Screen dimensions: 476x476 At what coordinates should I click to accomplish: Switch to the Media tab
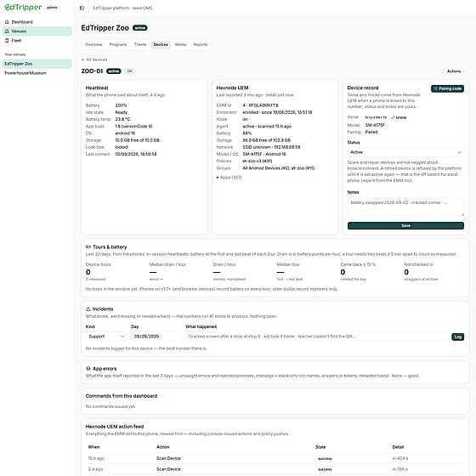click(x=180, y=44)
